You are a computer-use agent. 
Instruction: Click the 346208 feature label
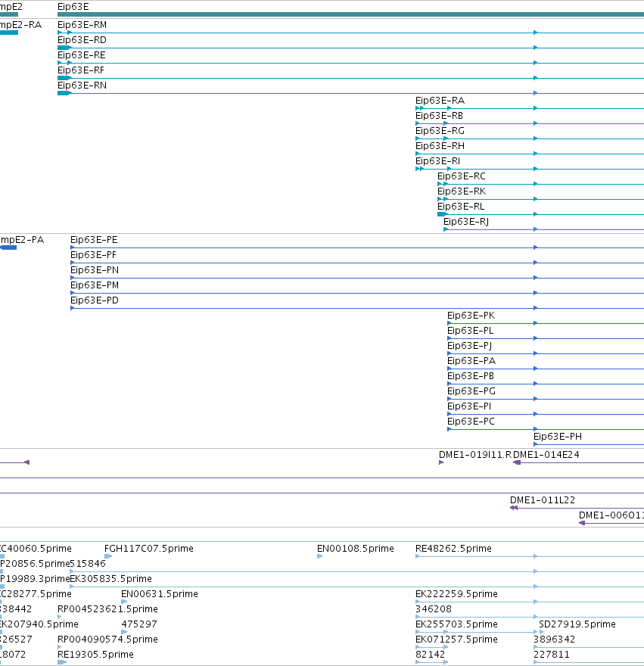(434, 609)
